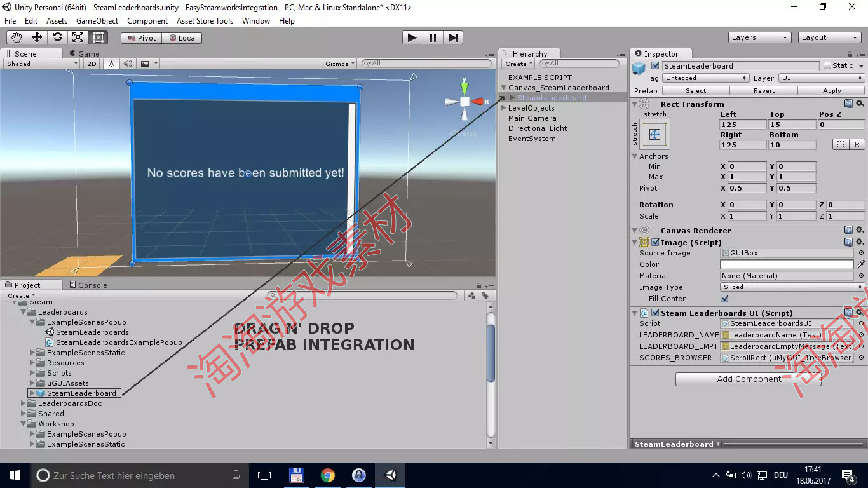This screenshot has height=488, width=868.
Task: Disable the Image (Script) component checkbox
Action: coord(655,242)
